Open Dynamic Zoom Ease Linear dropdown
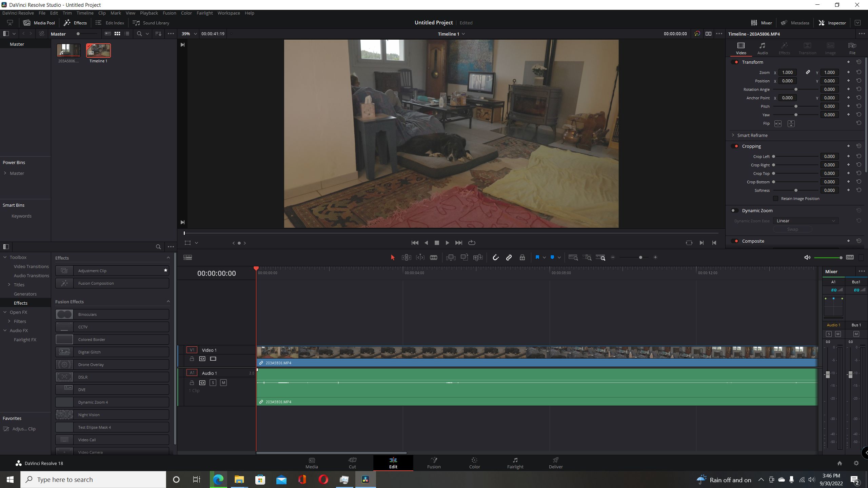This screenshot has width=868, height=488. pos(806,221)
